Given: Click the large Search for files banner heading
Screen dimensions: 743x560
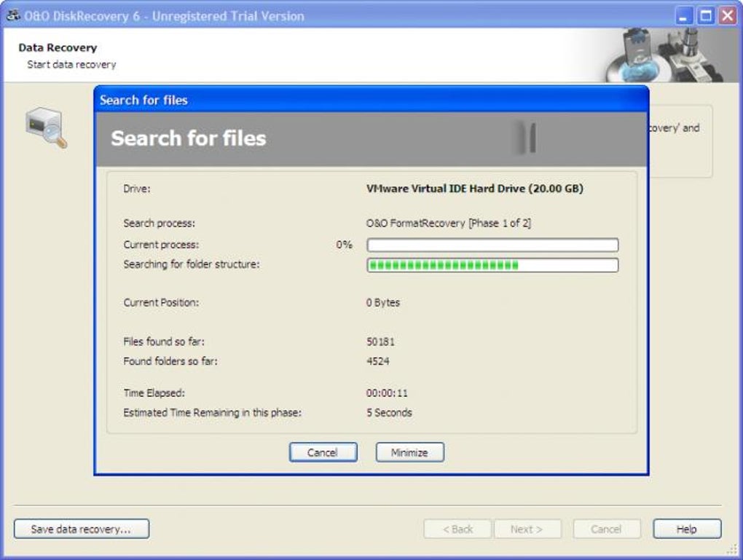Looking at the screenshot, I should click(189, 138).
